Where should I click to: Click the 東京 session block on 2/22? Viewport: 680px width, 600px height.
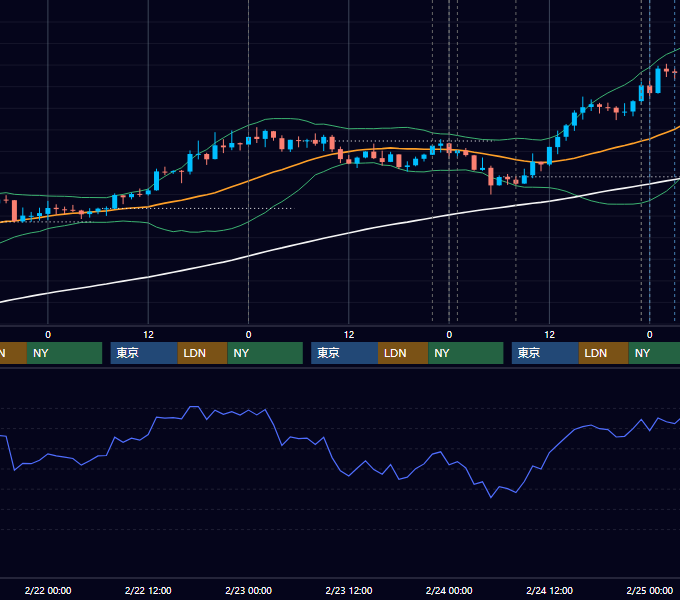pos(144,353)
